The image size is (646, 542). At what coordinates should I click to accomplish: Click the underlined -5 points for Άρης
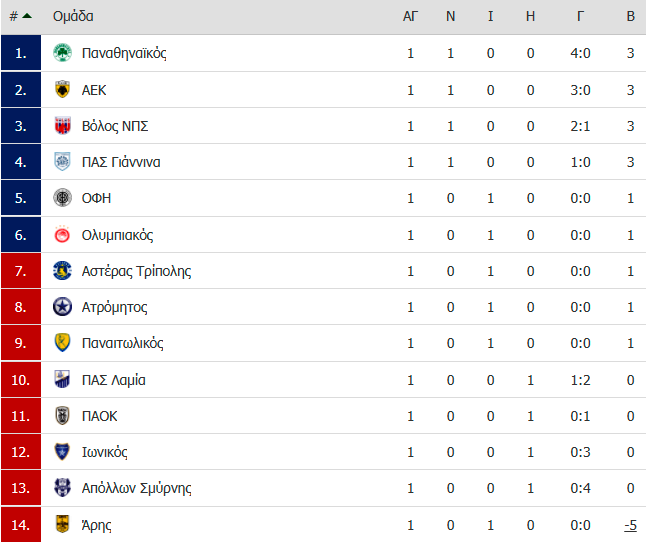pyautogui.click(x=630, y=525)
